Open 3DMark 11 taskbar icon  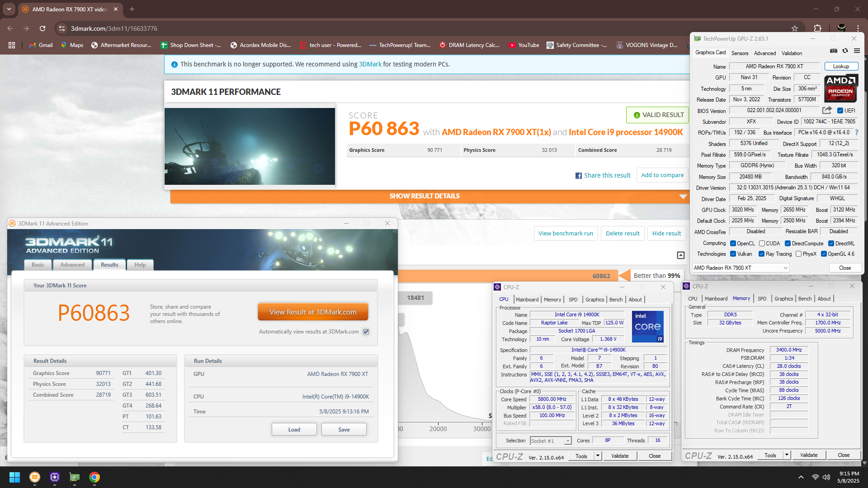[x=34, y=477]
